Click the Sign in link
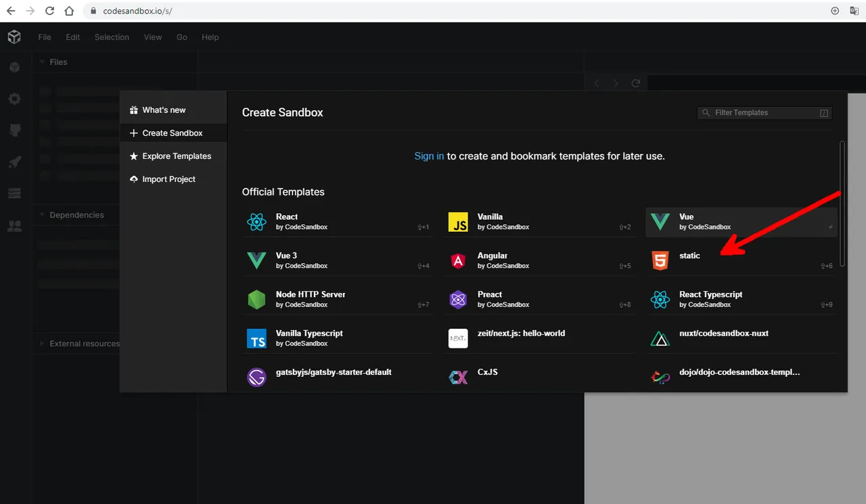The width and height of the screenshot is (866, 504). tap(429, 156)
